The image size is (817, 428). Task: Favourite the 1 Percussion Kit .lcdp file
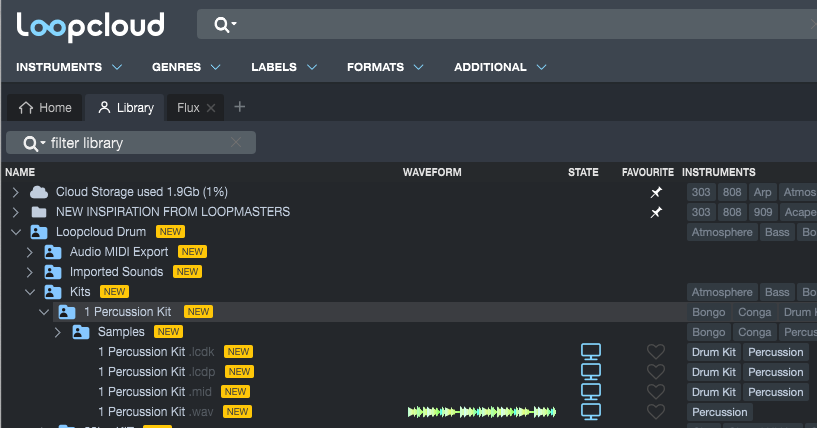(656, 372)
